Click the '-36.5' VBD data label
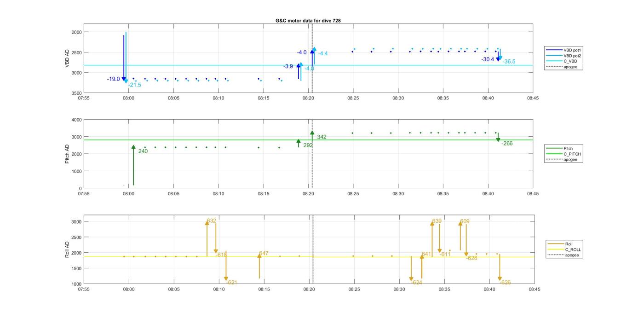This screenshot has height=319, width=644. tap(509, 62)
